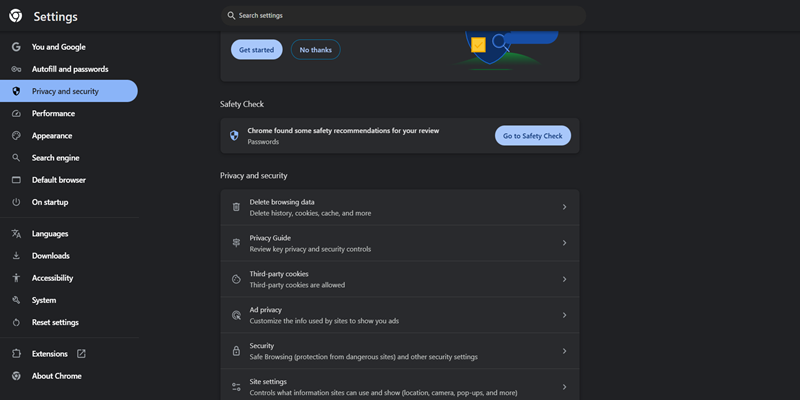800x400 pixels.
Task: Expand Delete browsing data with its arrow
Action: (564, 207)
